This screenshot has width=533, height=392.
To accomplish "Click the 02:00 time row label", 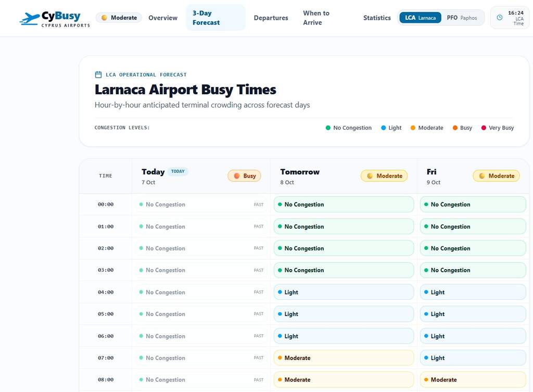I will [x=106, y=248].
